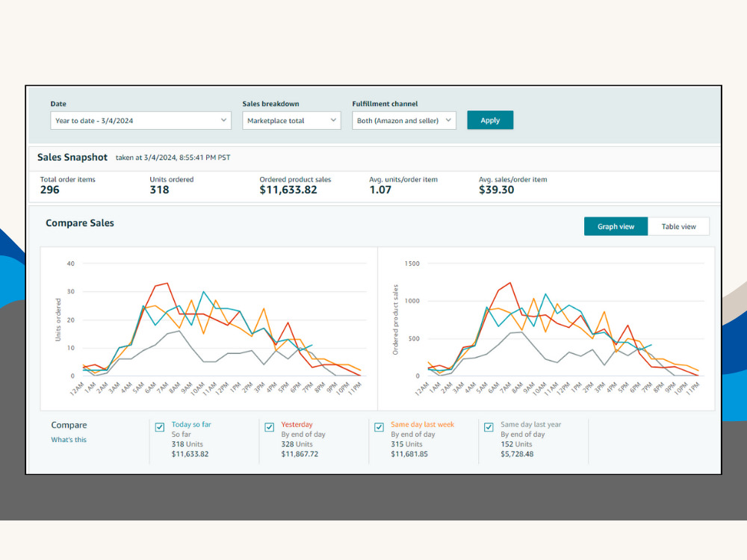The image size is (747, 560).
Task: Click the Avg. units/order item value 1.07
Action: (x=380, y=190)
